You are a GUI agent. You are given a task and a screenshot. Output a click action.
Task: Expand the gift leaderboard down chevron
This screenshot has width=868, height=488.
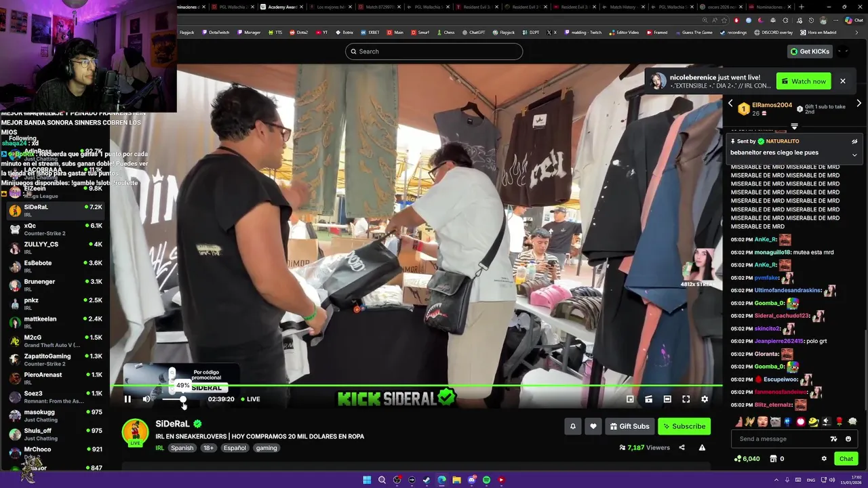(794, 126)
